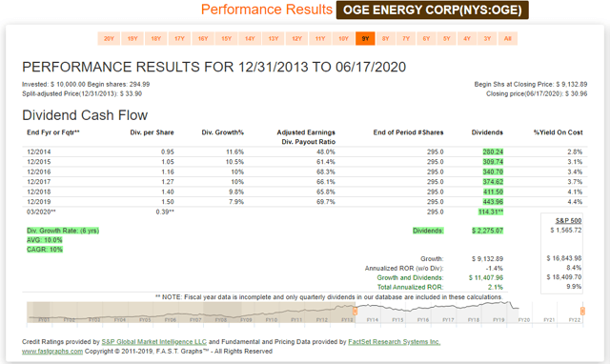Image resolution: width=610 pixels, height=364 pixels.
Task: Click the Split-adjusted Price $ 33.90 text
Action: (x=82, y=93)
